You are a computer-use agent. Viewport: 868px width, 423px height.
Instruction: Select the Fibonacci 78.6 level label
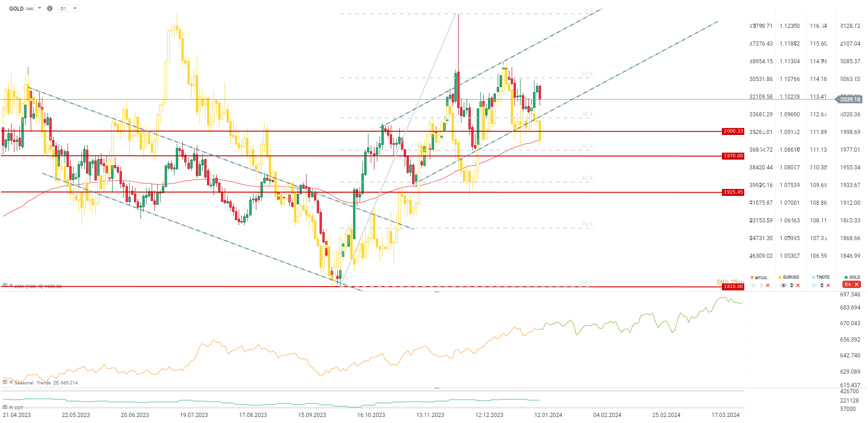point(587,224)
